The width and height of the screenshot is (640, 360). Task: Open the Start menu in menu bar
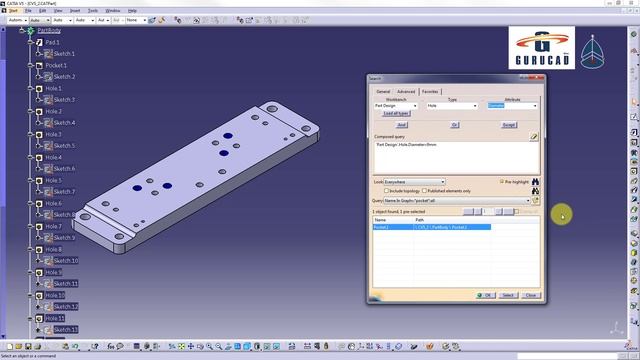pyautogui.click(x=13, y=11)
